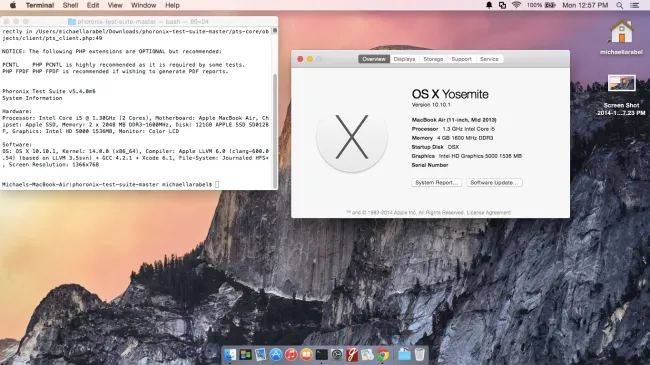
Task: Minimize the About This Mac window
Action: (310, 59)
